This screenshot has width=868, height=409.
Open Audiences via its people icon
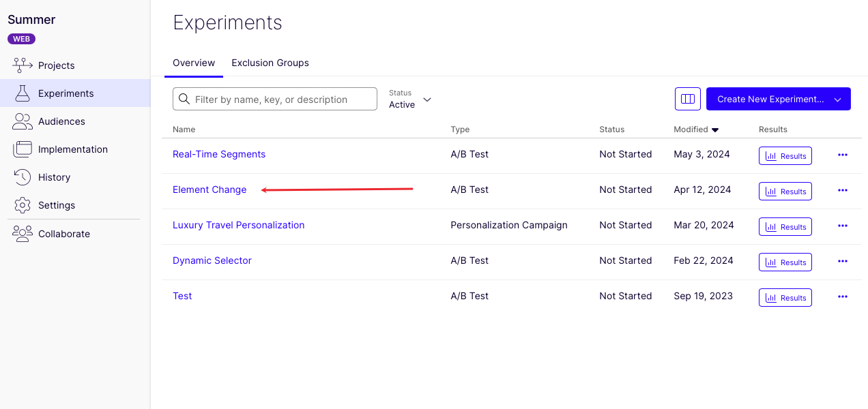(x=23, y=121)
